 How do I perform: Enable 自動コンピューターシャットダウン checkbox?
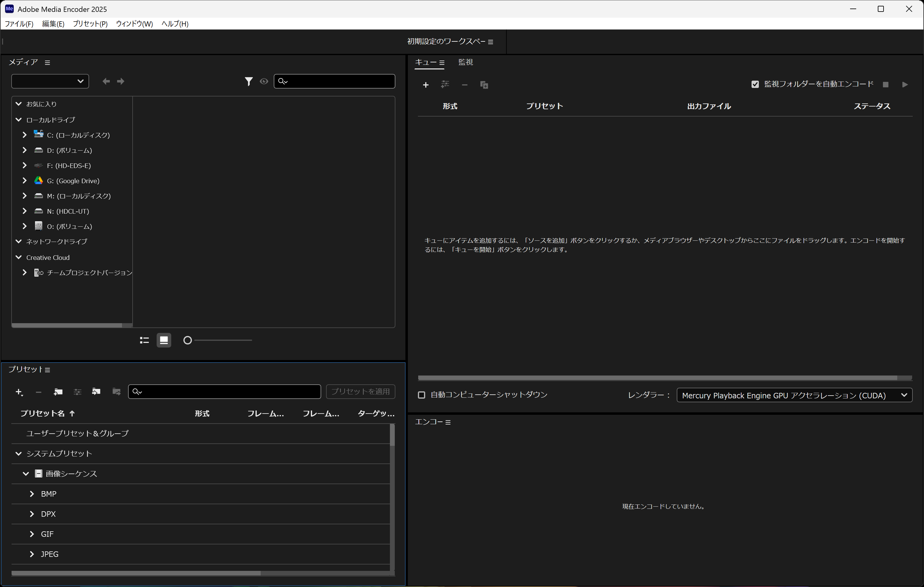point(421,395)
